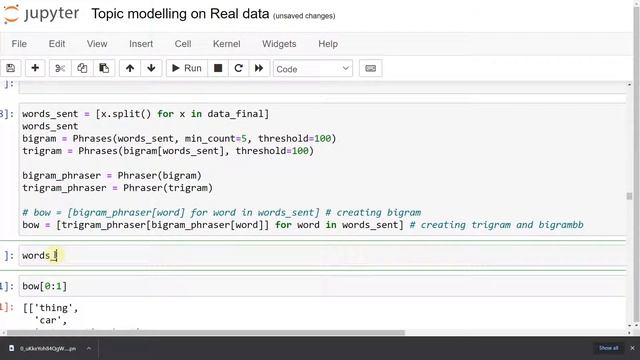
Task: Click inside the cell containing words_
Action: pos(322,256)
